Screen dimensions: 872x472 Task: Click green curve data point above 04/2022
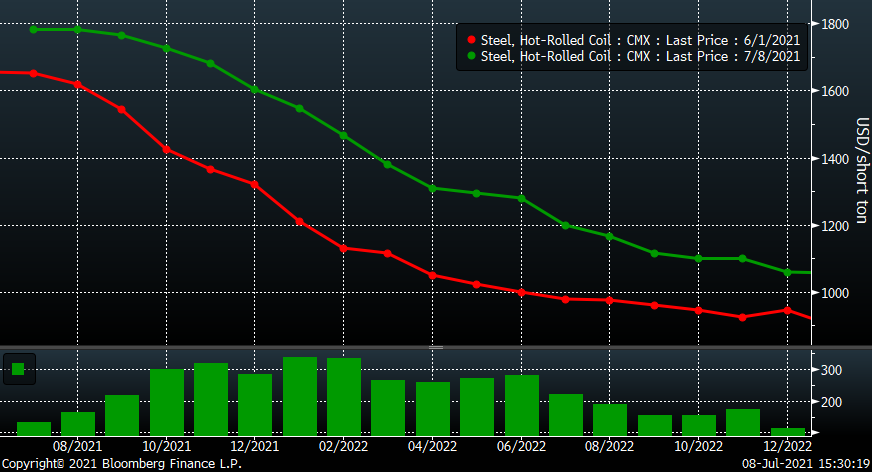[432, 188]
